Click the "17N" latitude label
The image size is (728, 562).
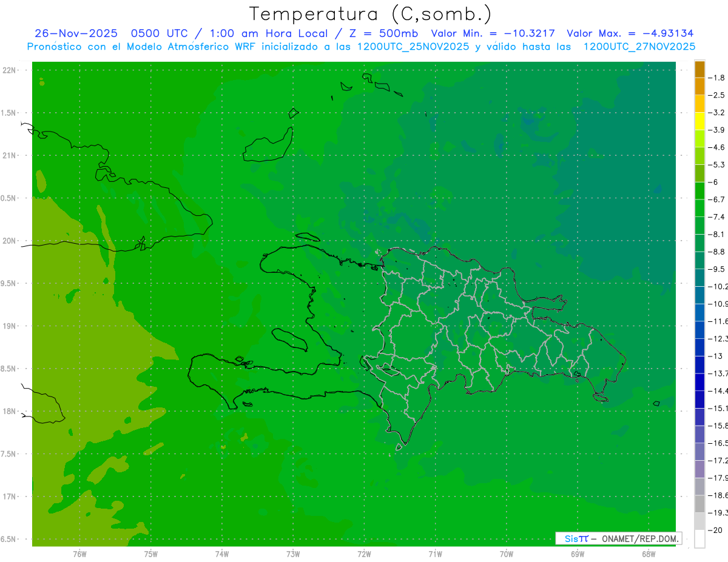(9, 497)
